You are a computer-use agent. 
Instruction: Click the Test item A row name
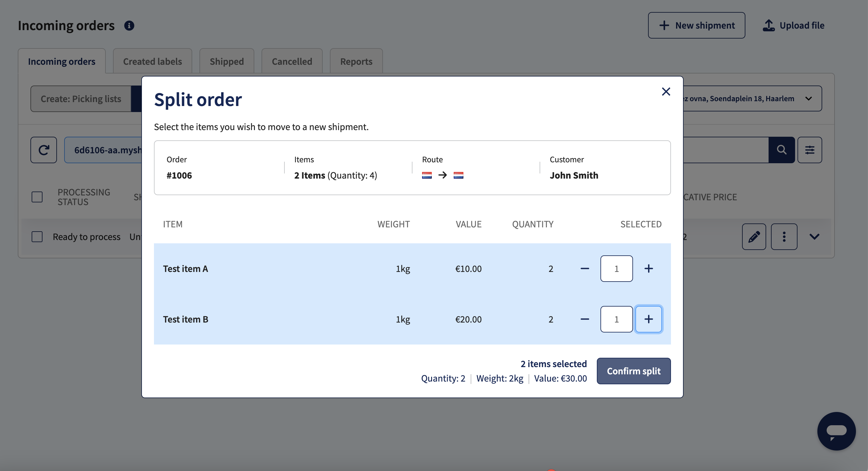coord(185,269)
